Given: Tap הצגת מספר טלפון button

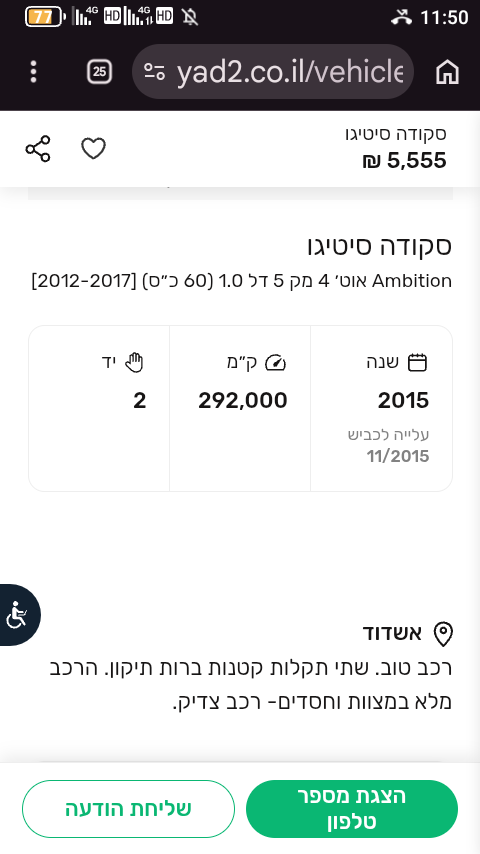Looking at the screenshot, I should 351,809.
